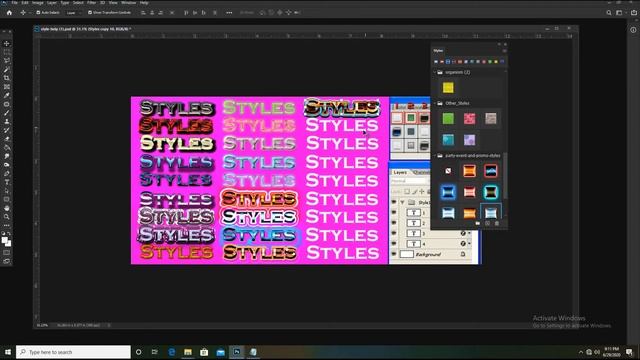This screenshot has height=360, width=640.
Task: Open the Layer menu
Action: click(x=52, y=2)
